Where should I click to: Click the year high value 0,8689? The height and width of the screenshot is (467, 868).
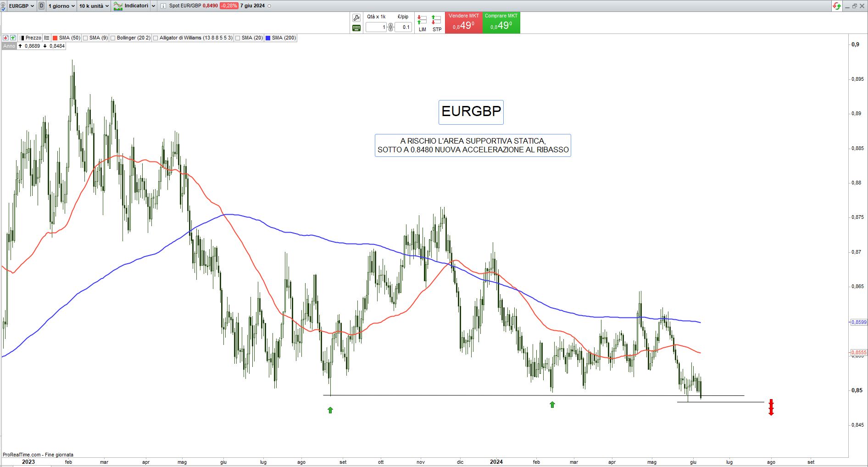tap(32, 46)
